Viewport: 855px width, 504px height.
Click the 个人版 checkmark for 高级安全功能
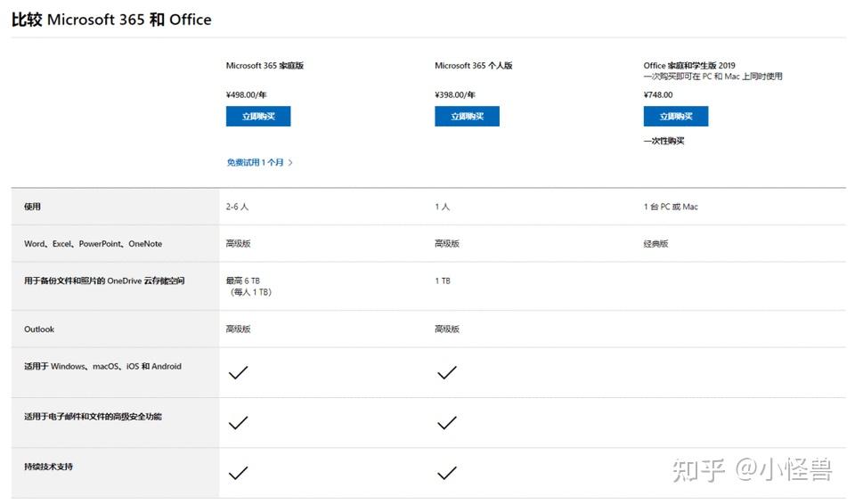446,423
